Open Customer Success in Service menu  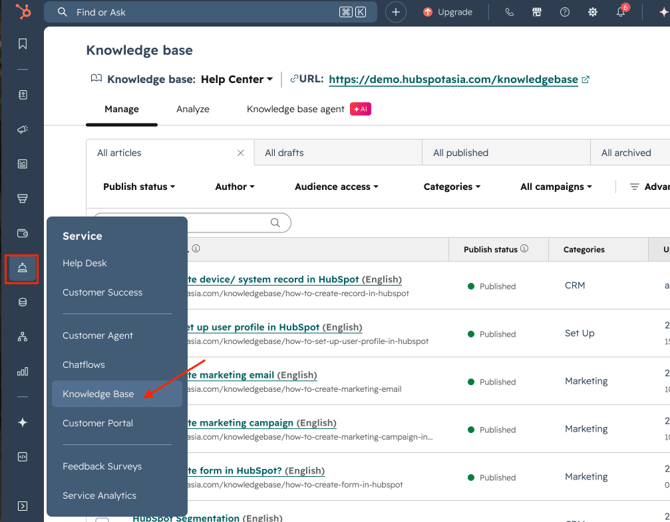[103, 293]
